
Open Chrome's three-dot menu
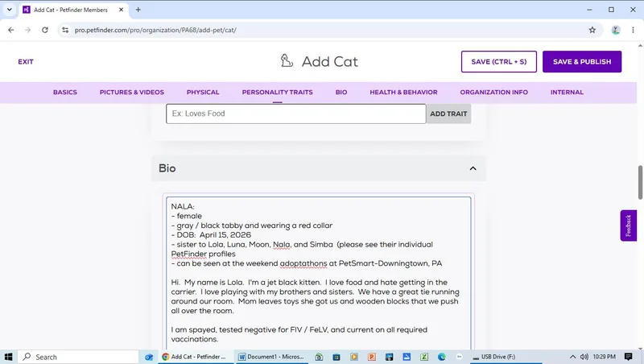[x=633, y=30]
